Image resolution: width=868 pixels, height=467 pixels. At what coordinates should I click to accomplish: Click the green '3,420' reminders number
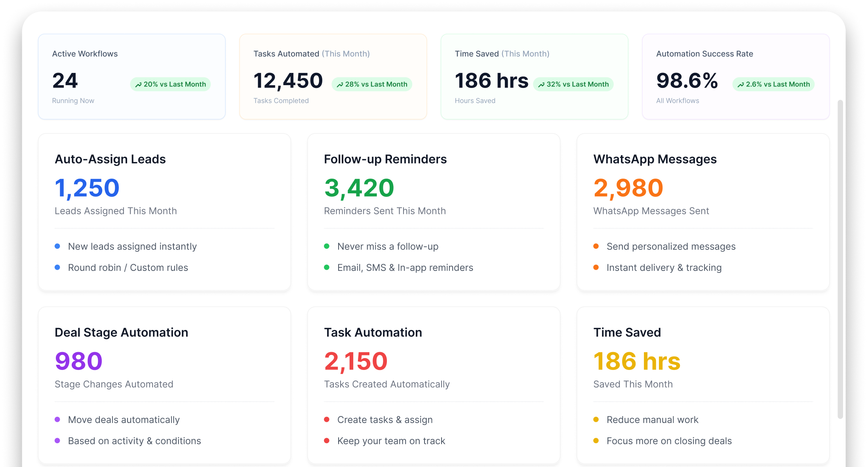tap(359, 188)
